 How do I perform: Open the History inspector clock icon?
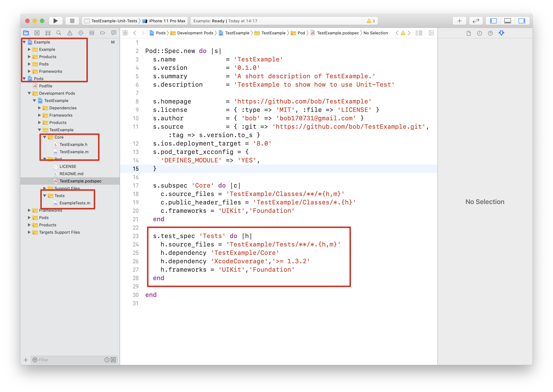pos(479,33)
